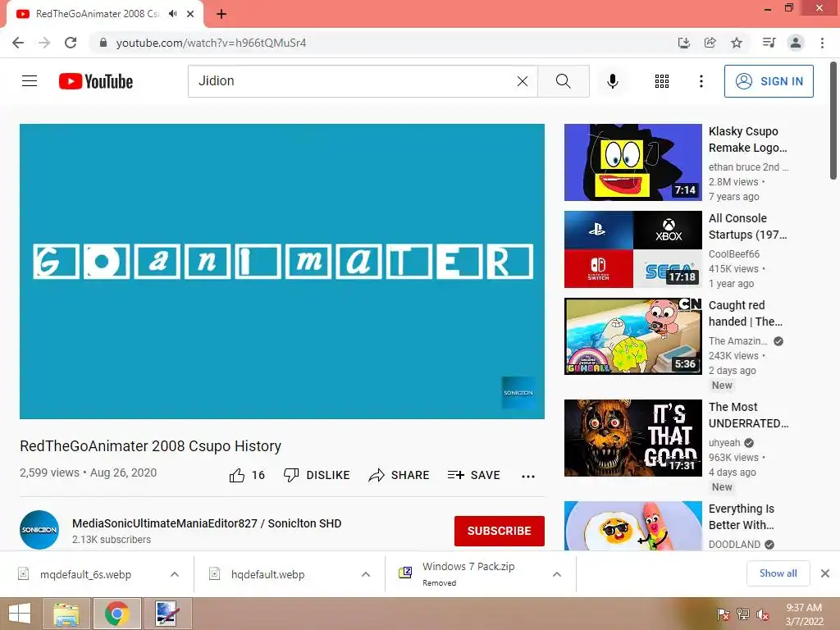840x630 pixels.
Task: Click Chrome forward arrow
Action: click(44, 43)
